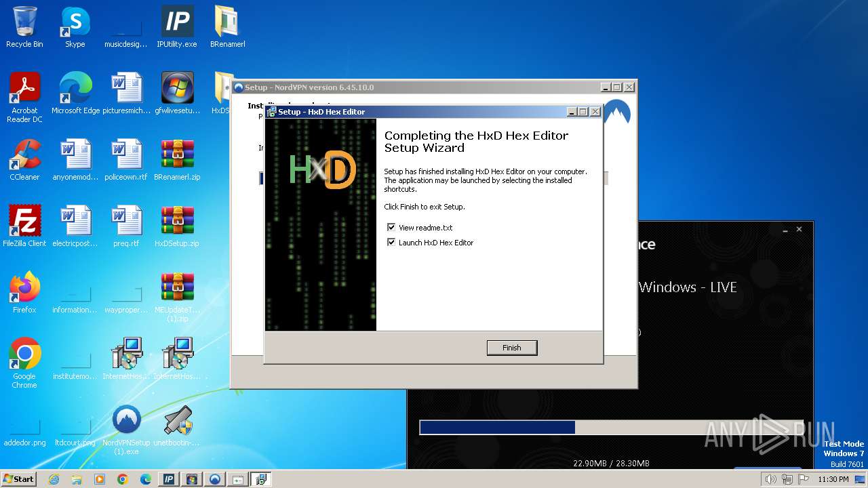This screenshot has height=488, width=868.
Task: Open the clock showing 11:30 PM
Action: coord(833,479)
